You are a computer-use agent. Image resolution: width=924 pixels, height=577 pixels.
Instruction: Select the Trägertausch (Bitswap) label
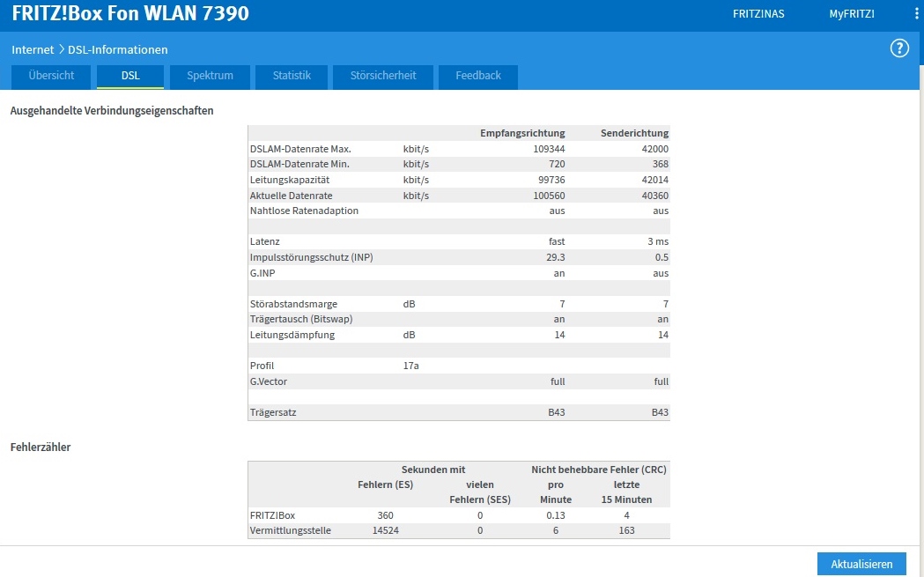301,320
